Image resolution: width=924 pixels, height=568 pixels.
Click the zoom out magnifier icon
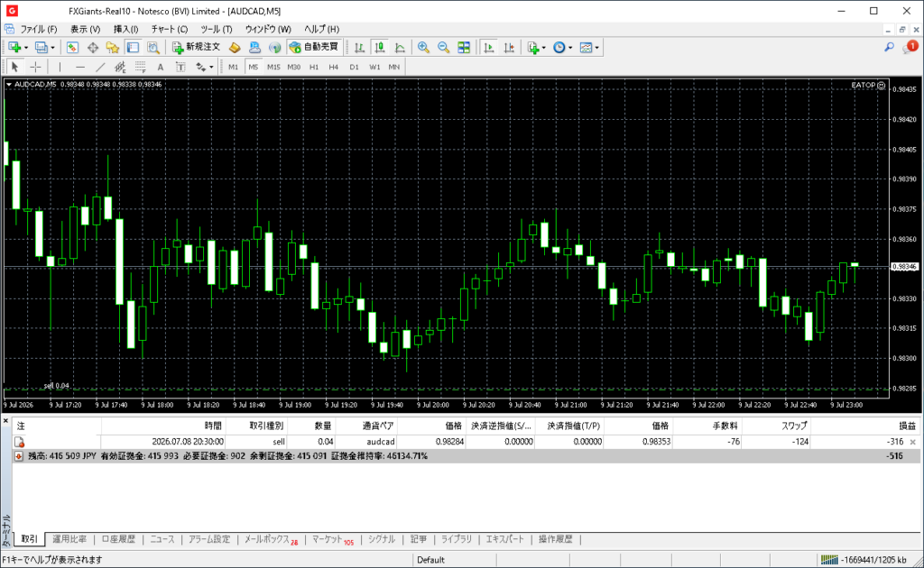coord(443,48)
